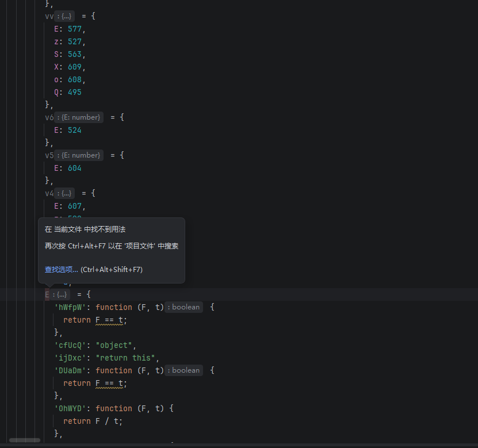This screenshot has width=478, height=448.
Task: Place the cursor on variable v6
Action: 49,117
